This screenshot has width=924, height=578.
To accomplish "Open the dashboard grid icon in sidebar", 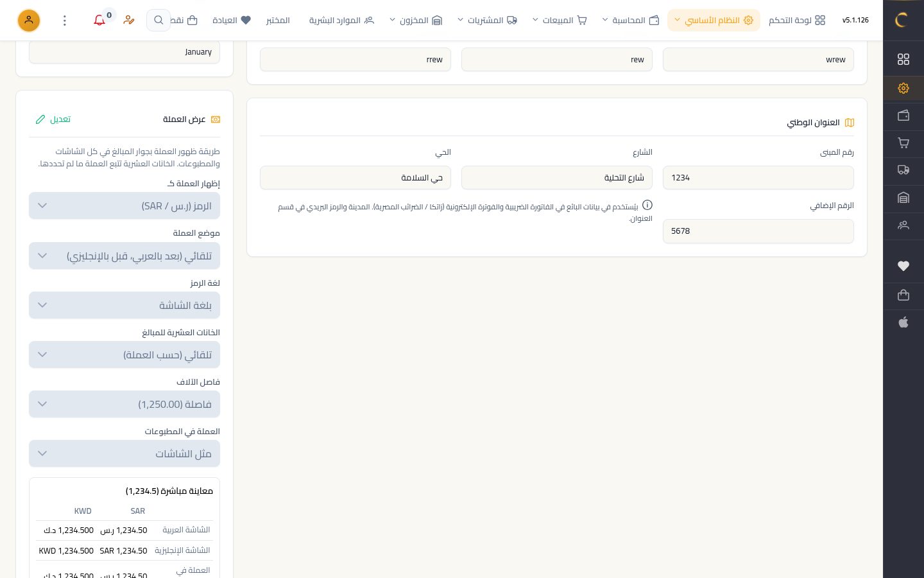I will tap(903, 59).
